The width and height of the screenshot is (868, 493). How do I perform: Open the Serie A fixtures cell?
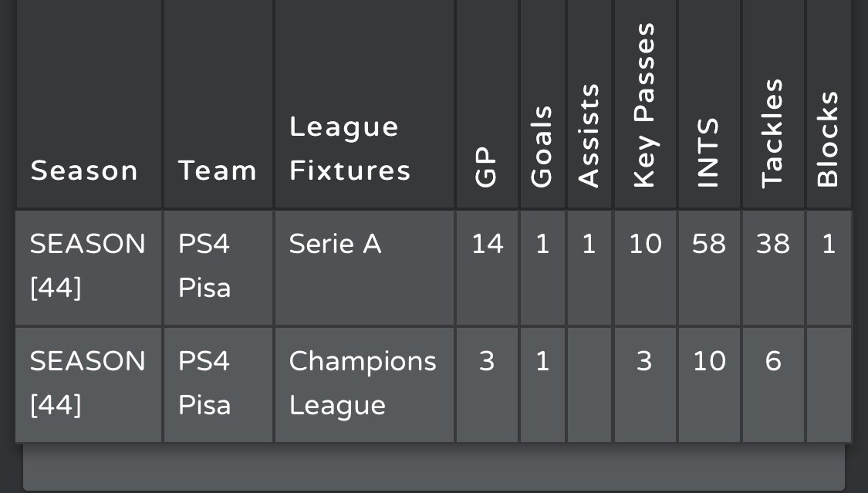coord(364,268)
